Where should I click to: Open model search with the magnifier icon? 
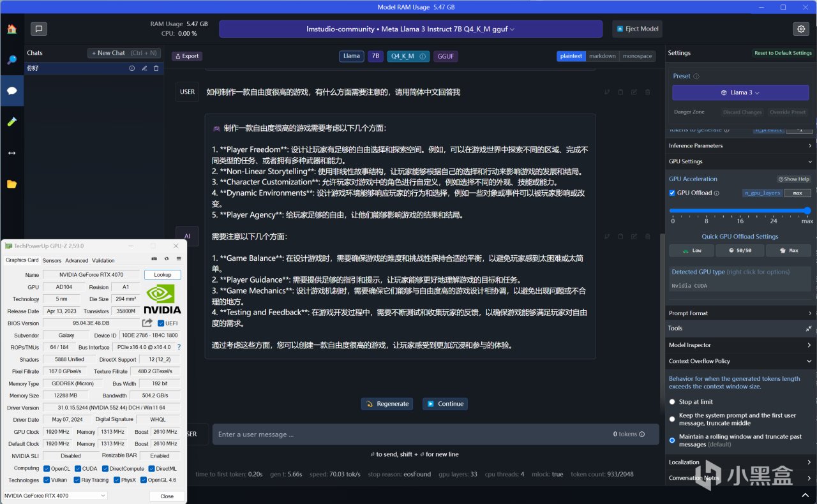tap(12, 60)
